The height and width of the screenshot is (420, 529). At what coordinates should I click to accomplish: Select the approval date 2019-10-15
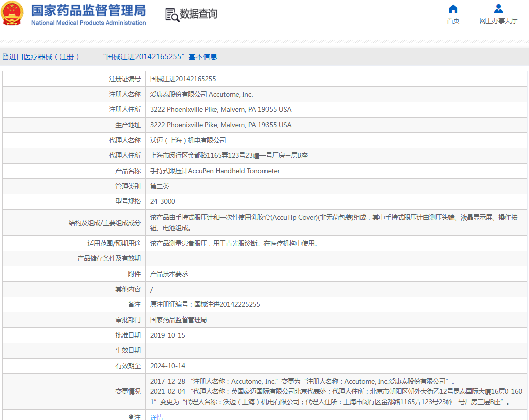pyautogui.click(x=167, y=335)
